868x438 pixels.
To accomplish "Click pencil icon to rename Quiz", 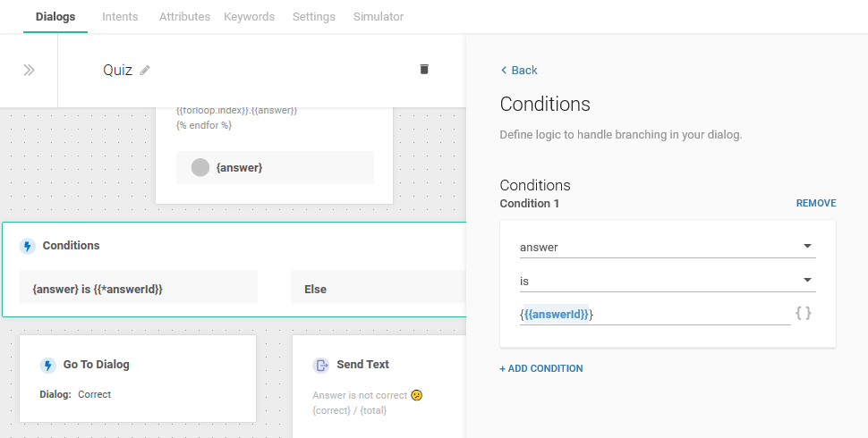I will click(145, 70).
